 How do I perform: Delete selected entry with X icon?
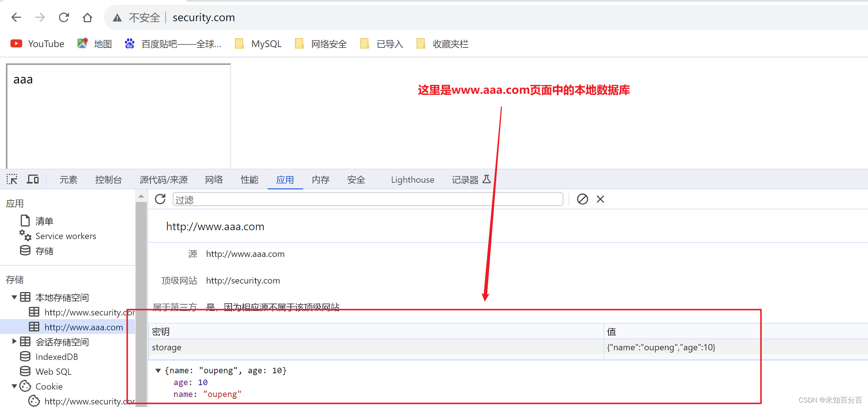tap(600, 199)
